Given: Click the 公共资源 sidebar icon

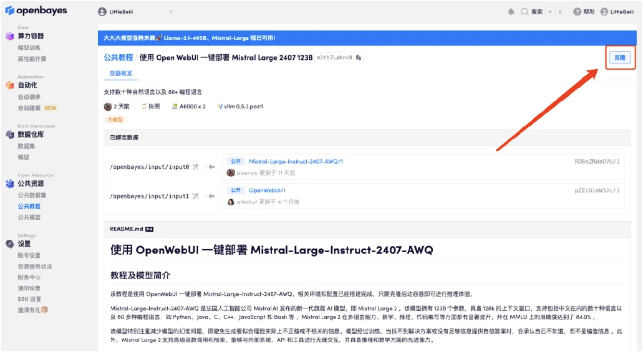Looking at the screenshot, I should coord(10,184).
